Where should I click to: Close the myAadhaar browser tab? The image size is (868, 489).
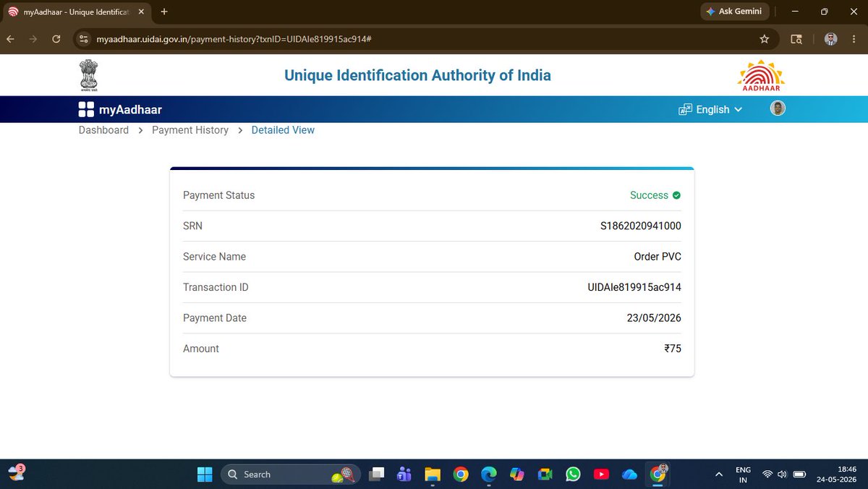point(142,12)
